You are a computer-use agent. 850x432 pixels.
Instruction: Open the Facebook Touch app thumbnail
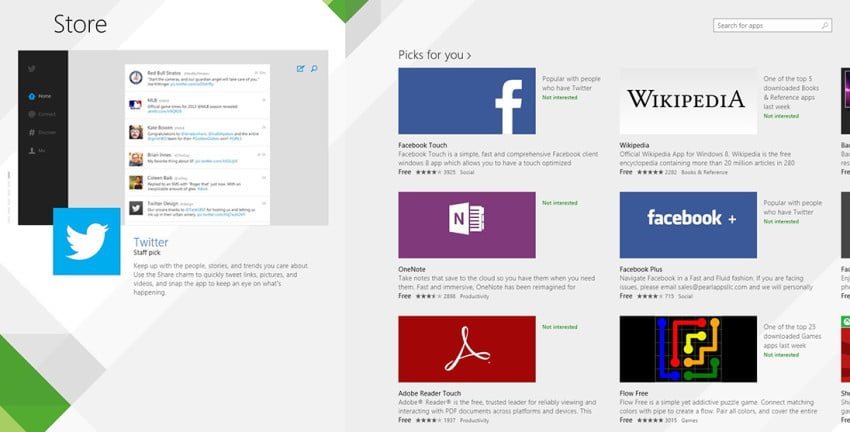point(467,101)
